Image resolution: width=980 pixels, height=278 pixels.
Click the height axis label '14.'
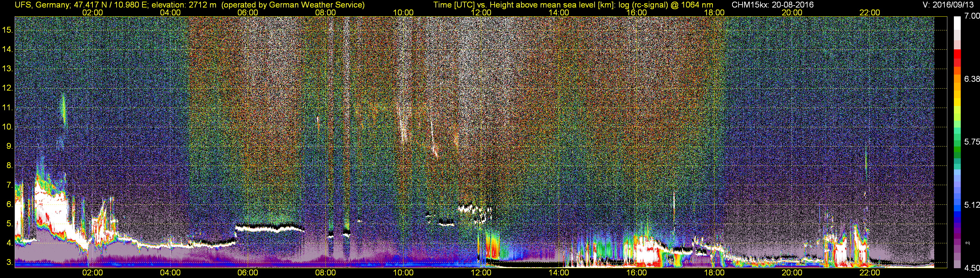tap(8, 49)
